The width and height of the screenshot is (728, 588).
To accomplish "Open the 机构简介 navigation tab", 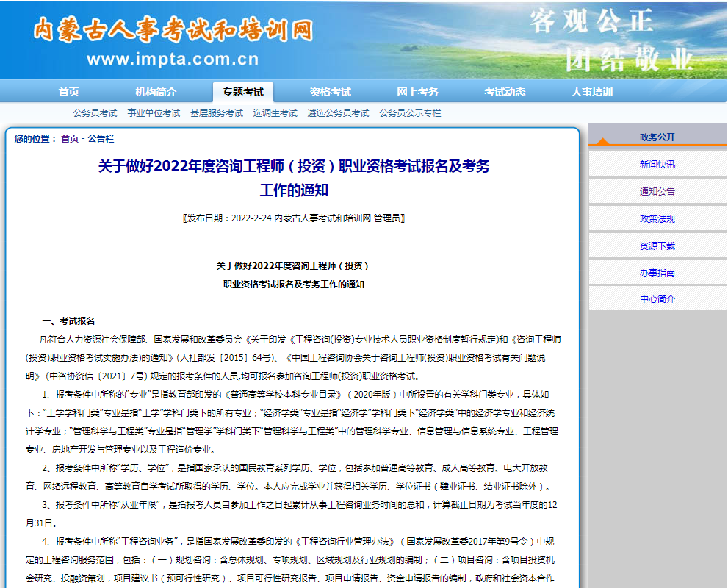I will [x=156, y=92].
